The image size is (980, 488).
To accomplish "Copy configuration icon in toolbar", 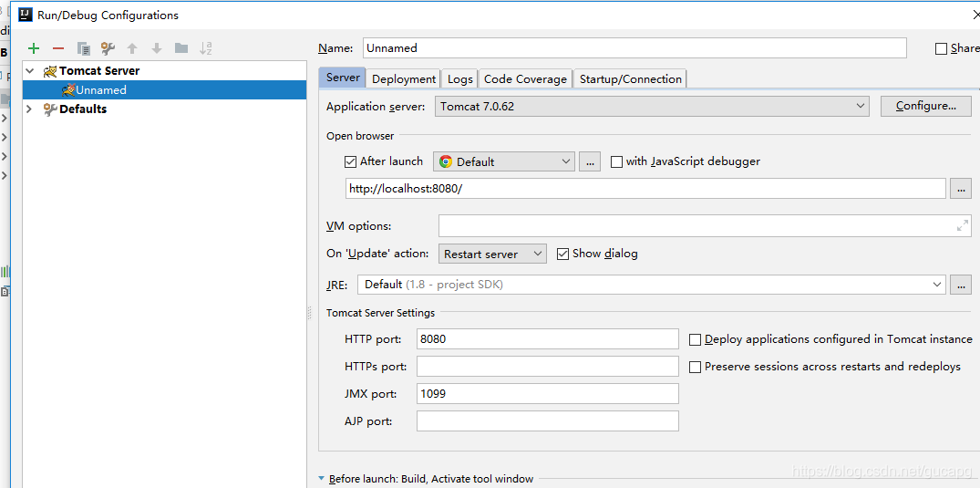I will pos(84,48).
